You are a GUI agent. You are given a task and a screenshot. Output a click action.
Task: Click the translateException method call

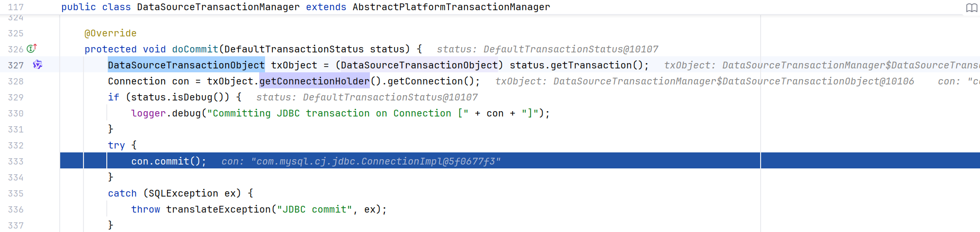pos(218,209)
